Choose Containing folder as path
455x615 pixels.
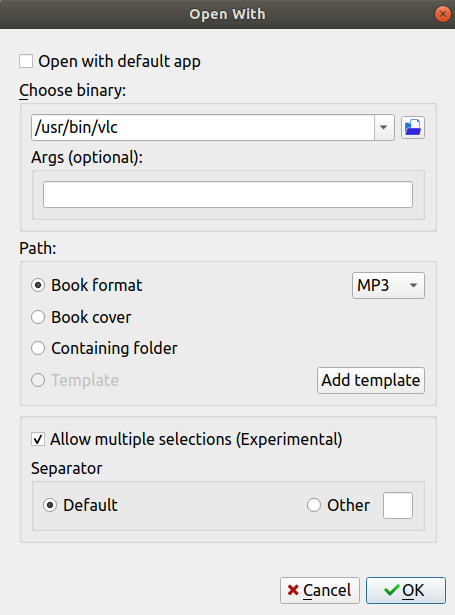point(38,348)
